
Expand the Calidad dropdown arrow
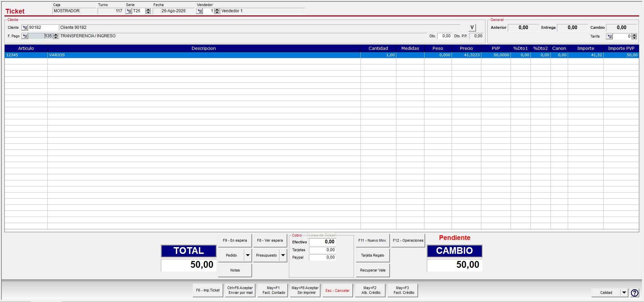(624, 293)
